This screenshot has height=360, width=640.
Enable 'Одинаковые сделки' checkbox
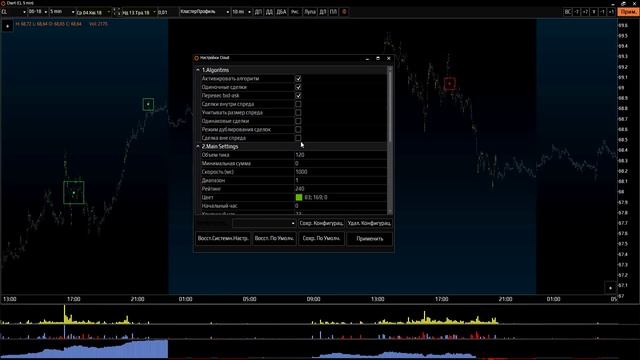(298, 121)
